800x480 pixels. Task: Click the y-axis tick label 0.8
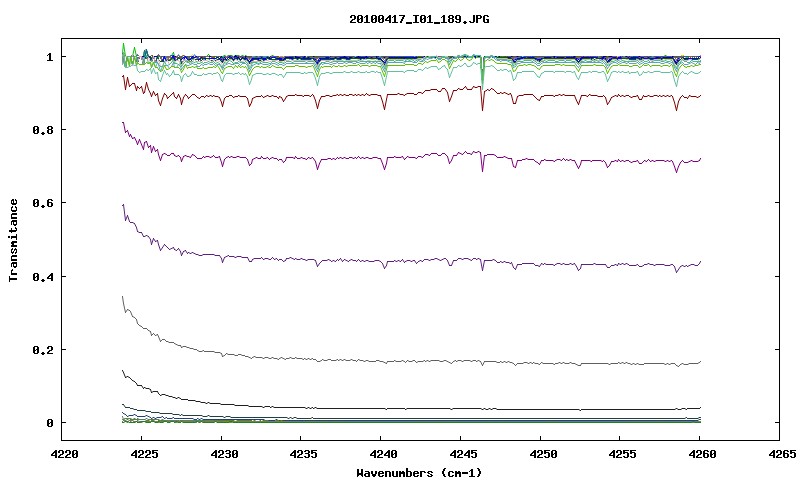[x=43, y=130]
